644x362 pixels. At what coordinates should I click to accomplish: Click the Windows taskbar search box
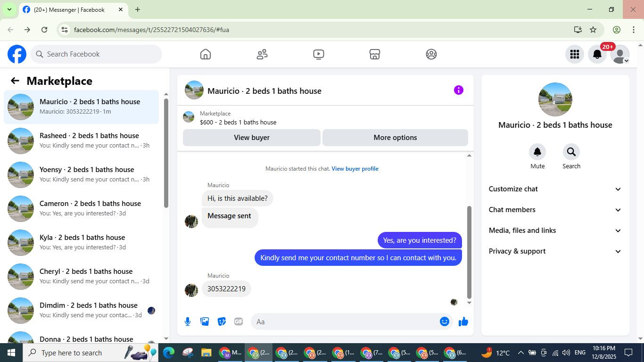90,353
